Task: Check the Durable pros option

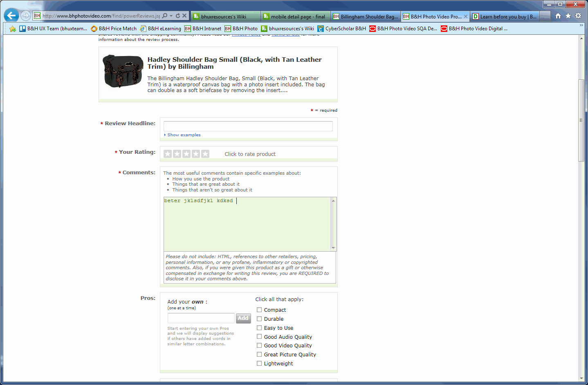Action: pyautogui.click(x=259, y=319)
